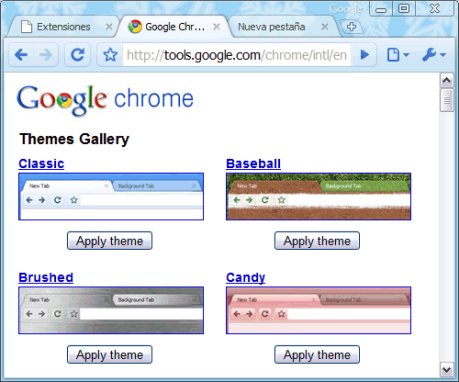Click the Google Chrome logo
Screen dimensions: 459x382
point(105,100)
